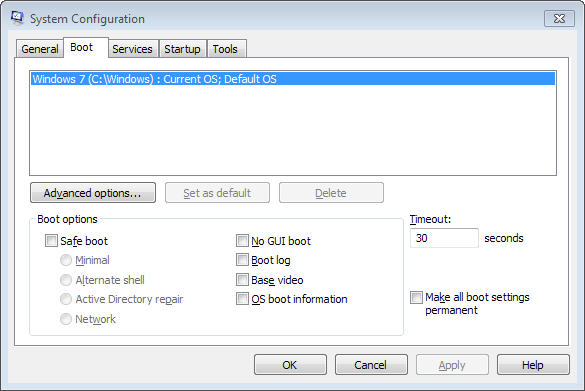Open Advanced options dialog
This screenshot has height=391, width=585.
coord(93,193)
